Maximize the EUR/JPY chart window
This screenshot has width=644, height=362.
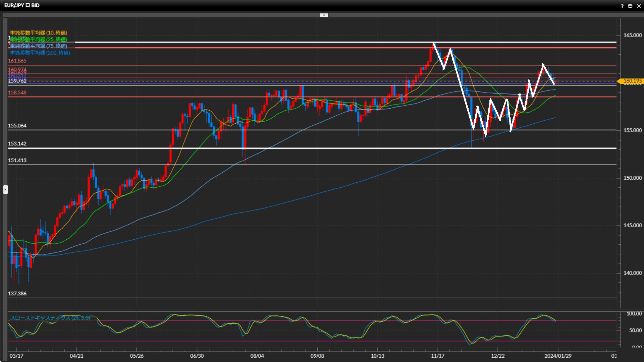tap(630, 6)
